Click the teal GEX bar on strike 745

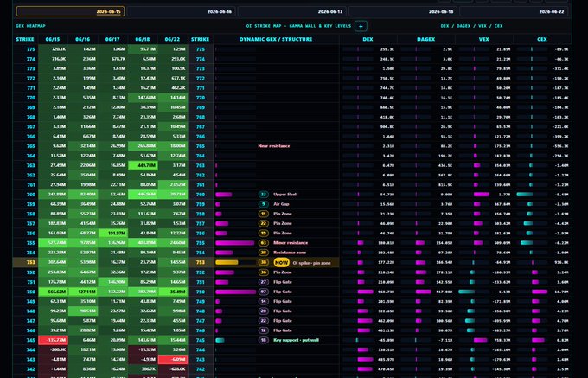(x=220, y=340)
